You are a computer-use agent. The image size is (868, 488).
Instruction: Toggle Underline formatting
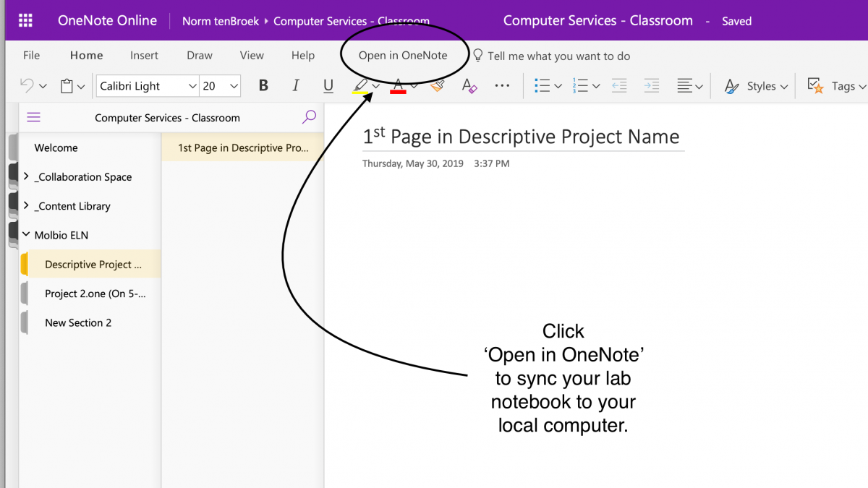click(328, 86)
